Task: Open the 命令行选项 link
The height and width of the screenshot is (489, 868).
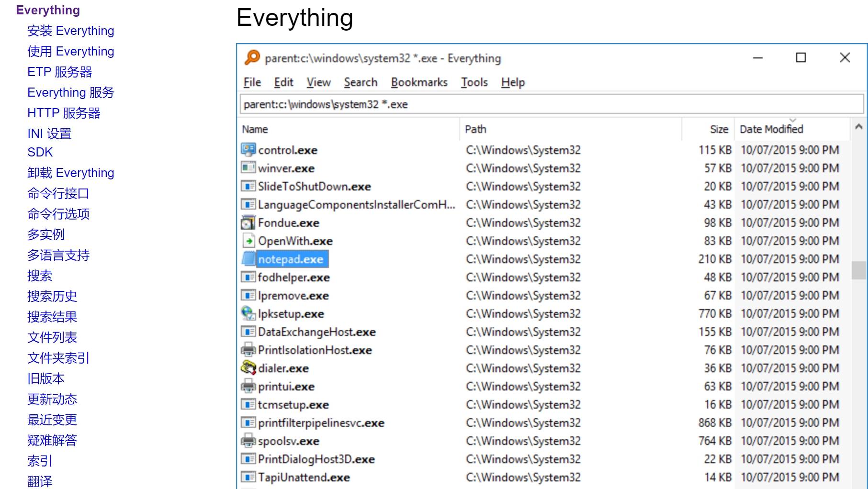Action: coord(58,214)
